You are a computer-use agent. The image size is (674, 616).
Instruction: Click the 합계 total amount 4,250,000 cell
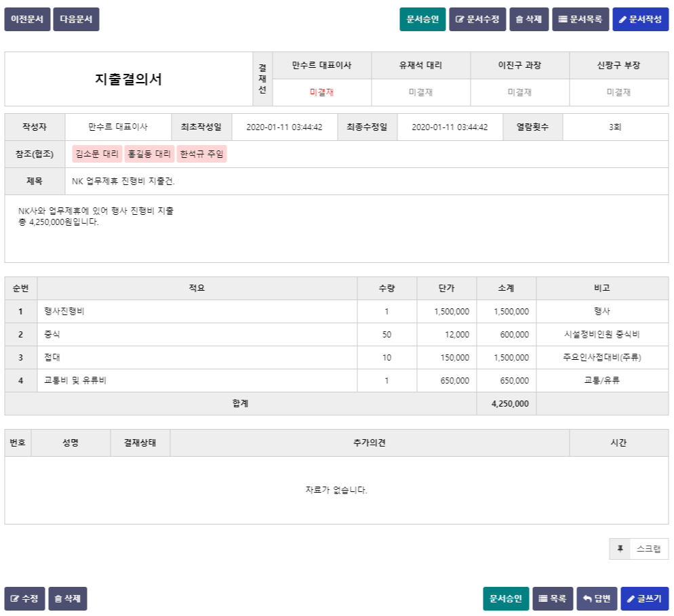click(506, 404)
